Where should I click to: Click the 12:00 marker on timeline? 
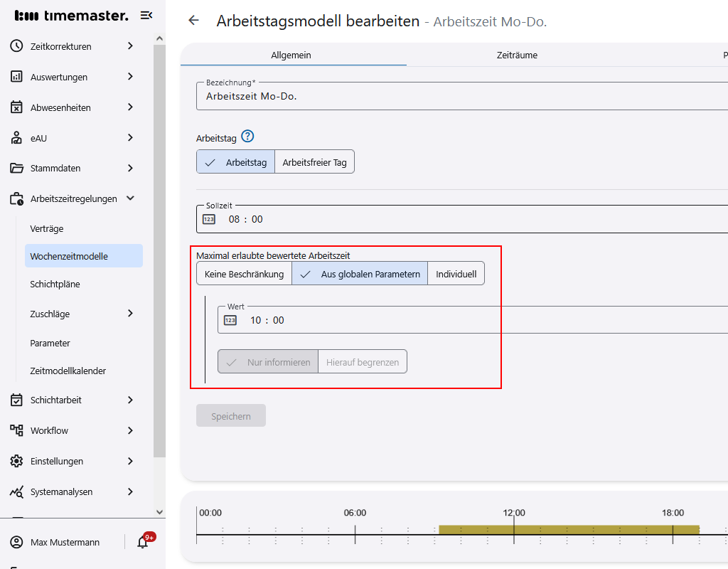[x=514, y=513]
